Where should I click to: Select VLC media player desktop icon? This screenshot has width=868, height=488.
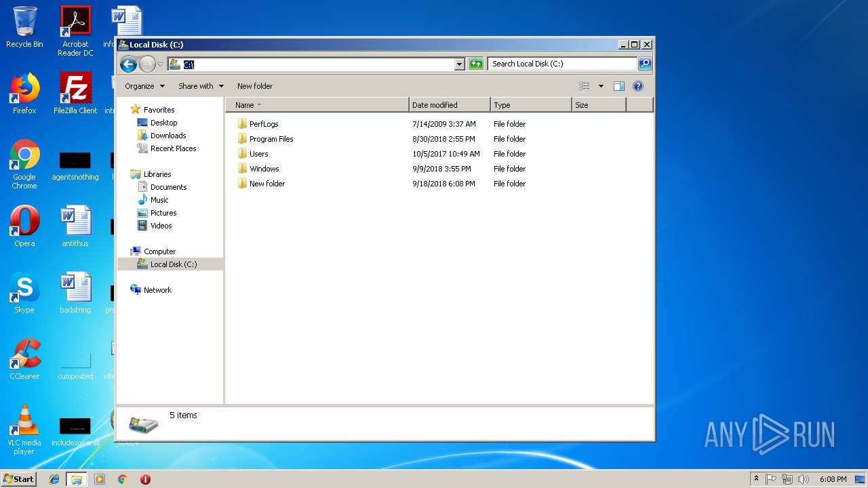[x=24, y=430]
